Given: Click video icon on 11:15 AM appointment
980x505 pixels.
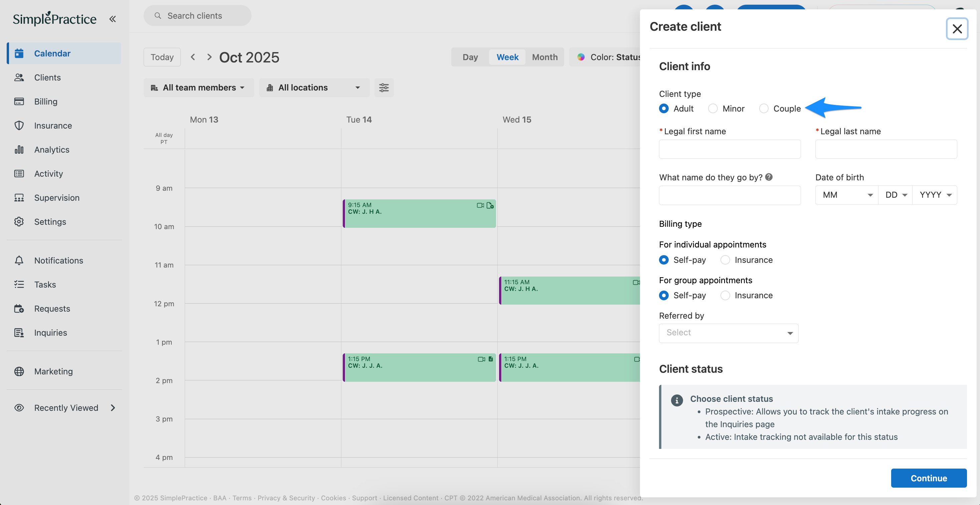Looking at the screenshot, I should tap(636, 283).
